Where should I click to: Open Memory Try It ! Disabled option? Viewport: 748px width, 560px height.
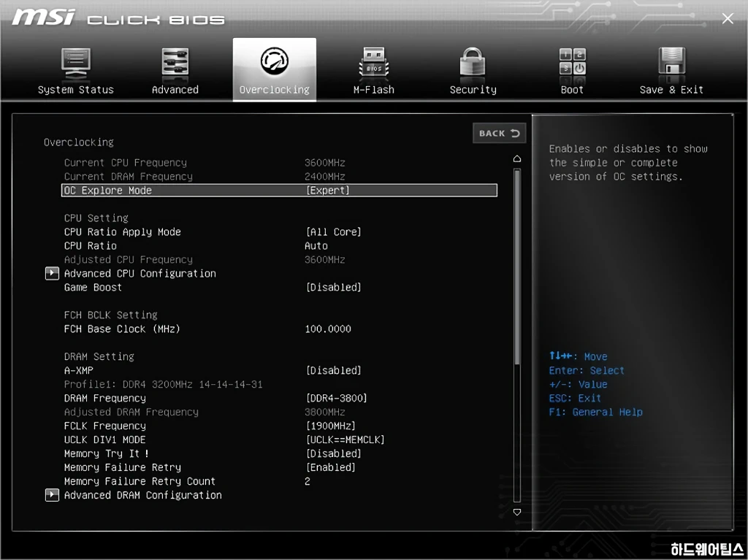point(333,453)
